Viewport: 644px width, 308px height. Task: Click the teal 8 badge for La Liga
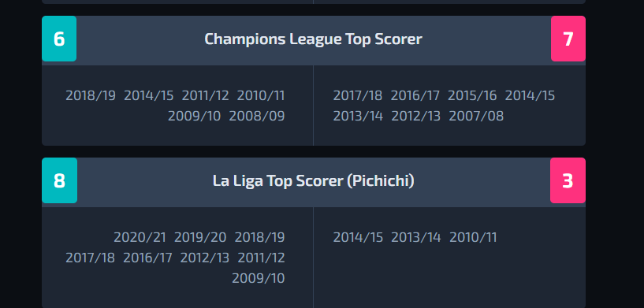coord(60,180)
